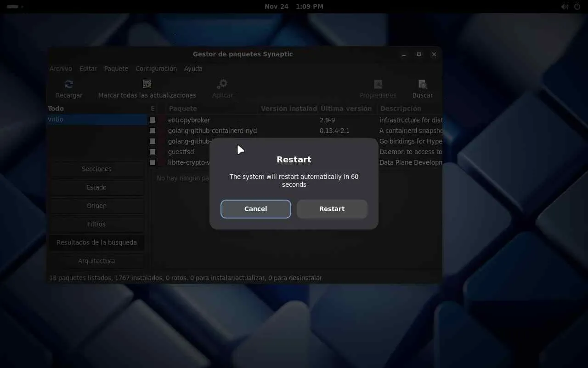Click the "18 paquetes listados" status bar text
The image size is (588, 368).
pyautogui.click(x=80, y=278)
